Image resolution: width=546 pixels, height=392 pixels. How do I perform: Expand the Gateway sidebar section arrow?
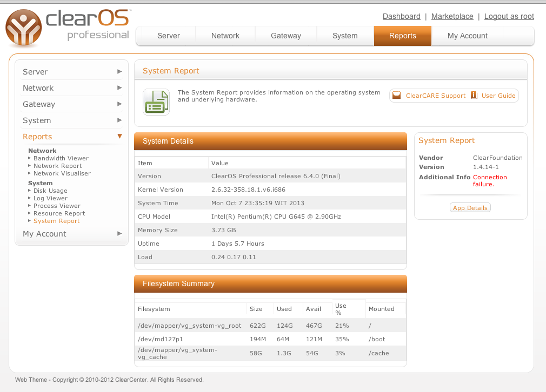[119, 104]
